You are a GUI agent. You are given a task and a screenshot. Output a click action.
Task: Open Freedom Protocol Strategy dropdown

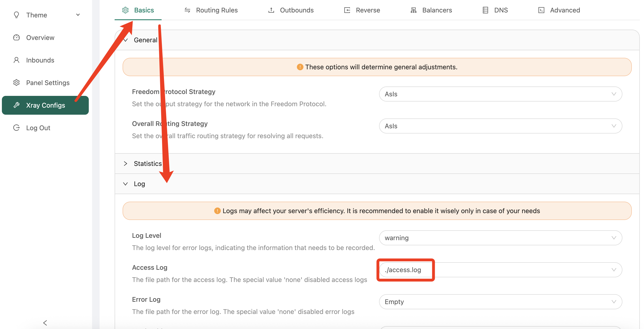pos(500,94)
